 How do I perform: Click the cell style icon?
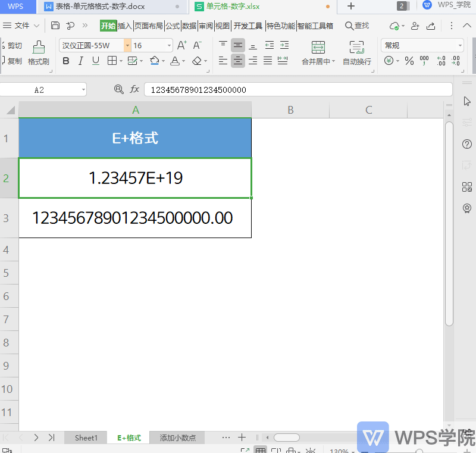point(132,61)
